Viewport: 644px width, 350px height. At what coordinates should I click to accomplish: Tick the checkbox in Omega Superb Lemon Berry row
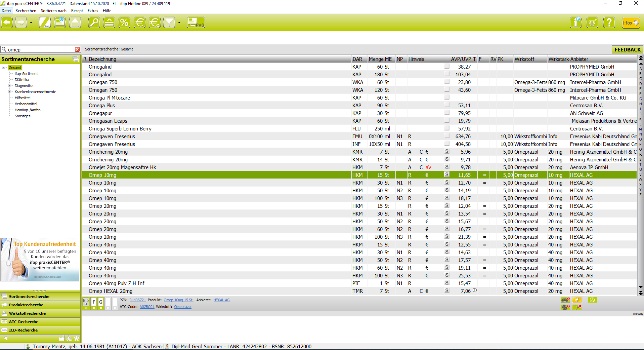coord(447,128)
